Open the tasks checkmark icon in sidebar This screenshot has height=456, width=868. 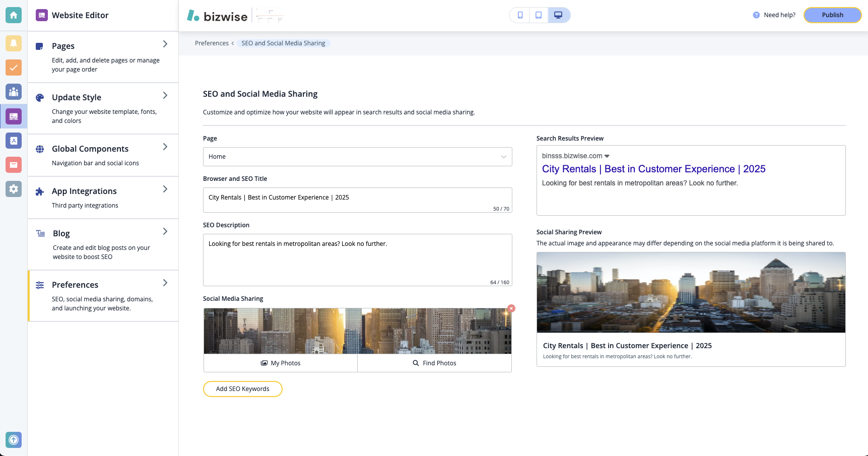tap(13, 68)
